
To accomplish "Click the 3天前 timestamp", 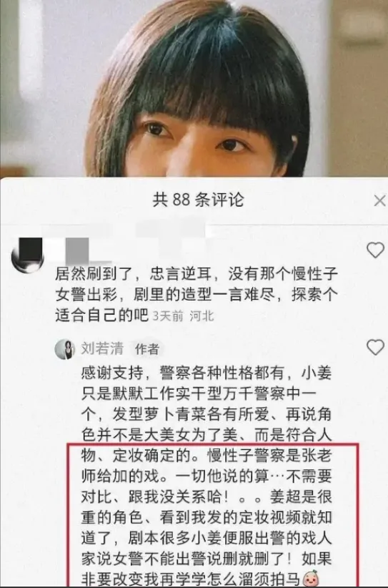I will coord(168,316).
